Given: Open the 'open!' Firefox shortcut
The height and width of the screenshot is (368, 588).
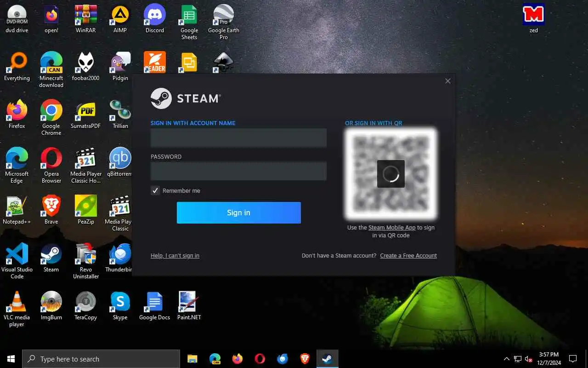Looking at the screenshot, I should pyautogui.click(x=51, y=19).
